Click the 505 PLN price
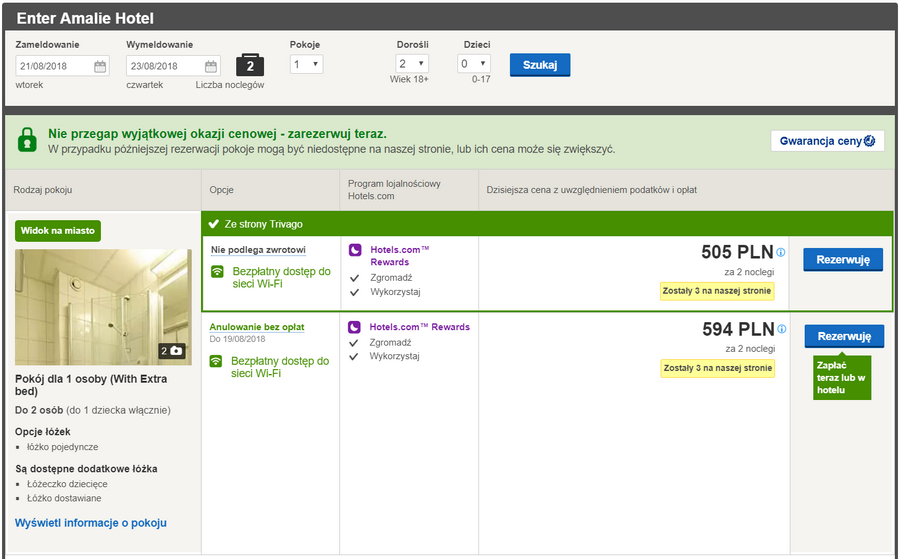Screen dimensions: 900x559 click(x=737, y=252)
